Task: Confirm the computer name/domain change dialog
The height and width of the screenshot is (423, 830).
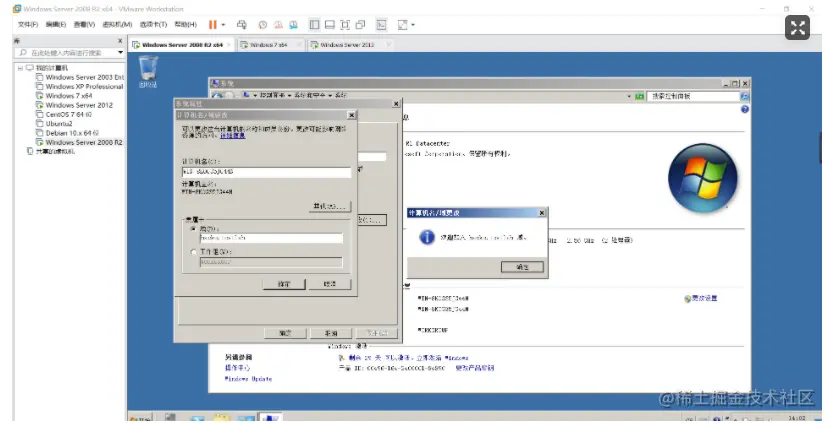Action: point(284,284)
